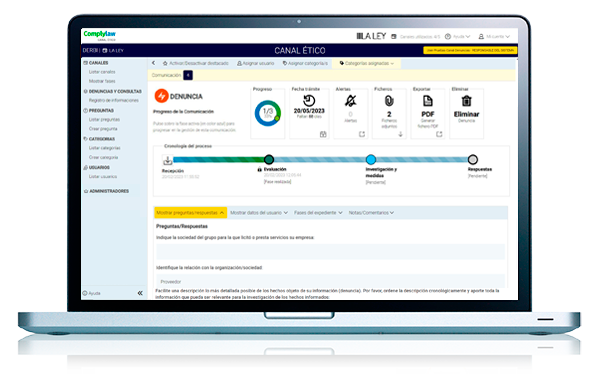The width and height of the screenshot is (600, 374).
Task: Click the orange Denuncia lightning icon
Action: [x=161, y=96]
